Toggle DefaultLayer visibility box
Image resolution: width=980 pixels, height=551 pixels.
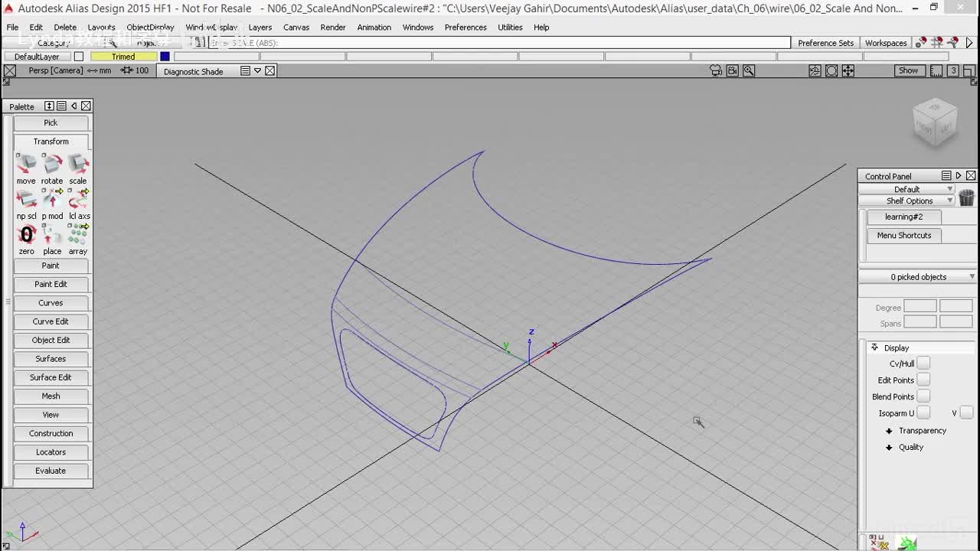tap(78, 57)
